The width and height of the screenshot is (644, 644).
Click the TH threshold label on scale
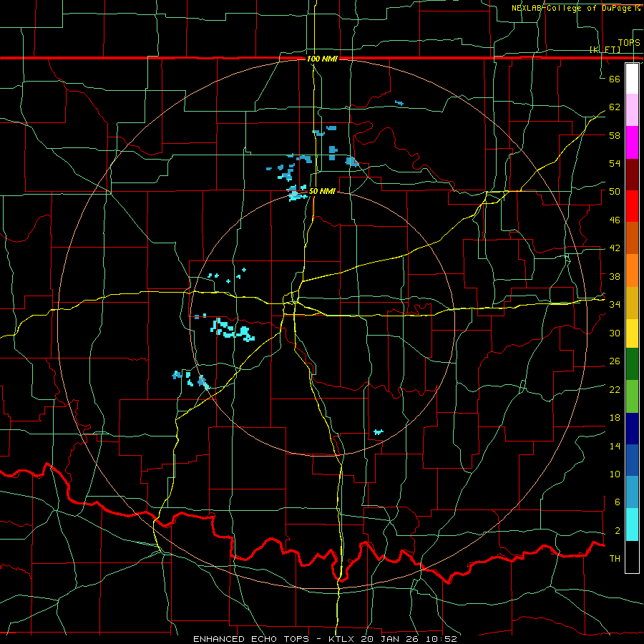[x=615, y=559]
